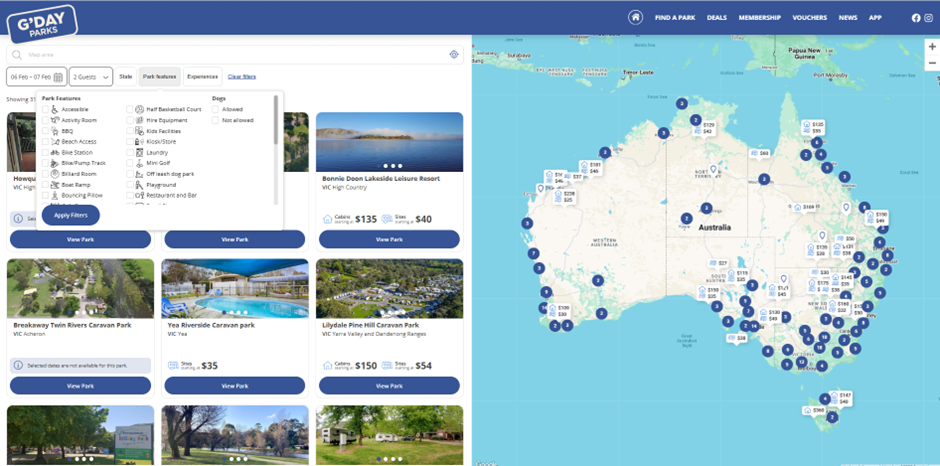The image size is (940, 466).
Task: Click the G'Day Parks logo
Action: pyautogui.click(x=42, y=24)
